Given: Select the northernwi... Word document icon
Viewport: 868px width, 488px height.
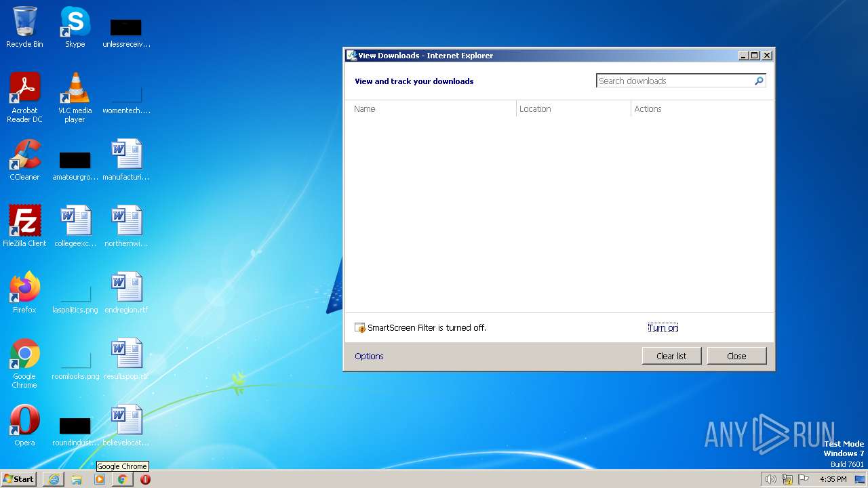Looking at the screenshot, I should tap(126, 226).
